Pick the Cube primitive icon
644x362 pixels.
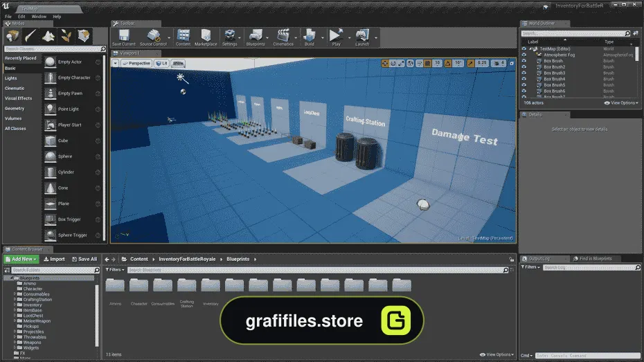click(x=50, y=141)
